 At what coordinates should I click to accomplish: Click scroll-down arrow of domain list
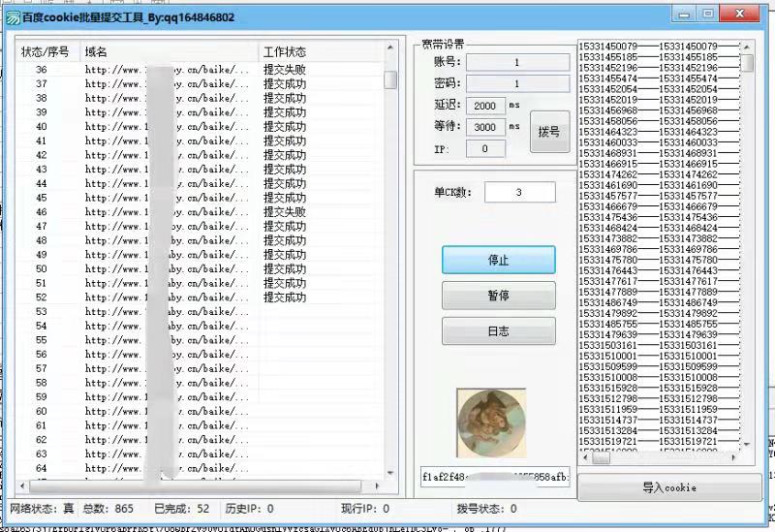(390, 473)
